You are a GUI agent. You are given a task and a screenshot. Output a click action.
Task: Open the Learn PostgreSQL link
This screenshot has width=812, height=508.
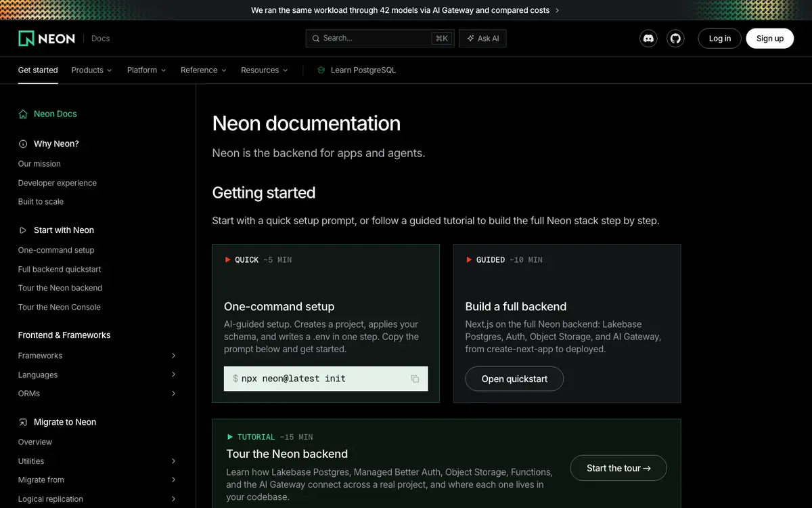pyautogui.click(x=356, y=70)
